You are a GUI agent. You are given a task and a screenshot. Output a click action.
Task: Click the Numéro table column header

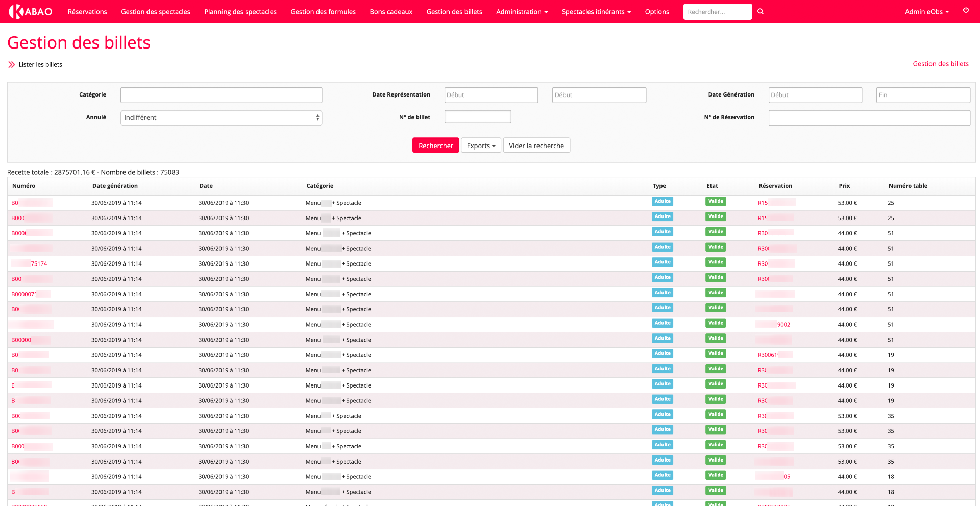[x=908, y=186]
